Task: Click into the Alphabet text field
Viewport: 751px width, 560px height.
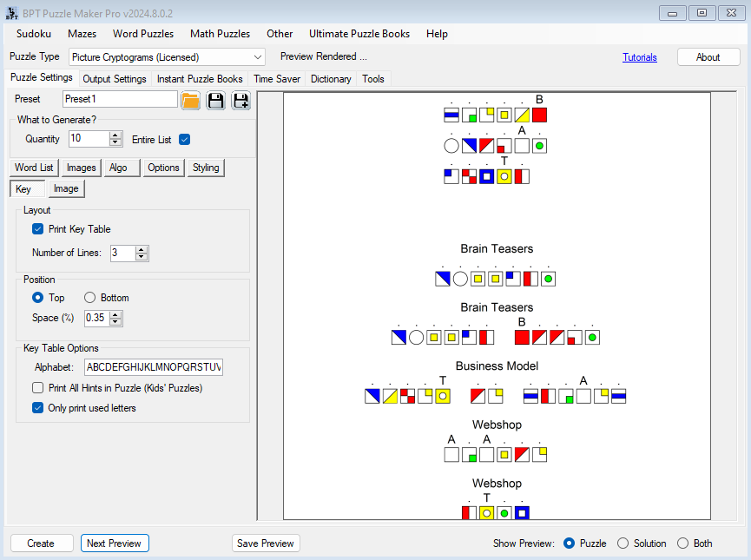Action: point(153,367)
